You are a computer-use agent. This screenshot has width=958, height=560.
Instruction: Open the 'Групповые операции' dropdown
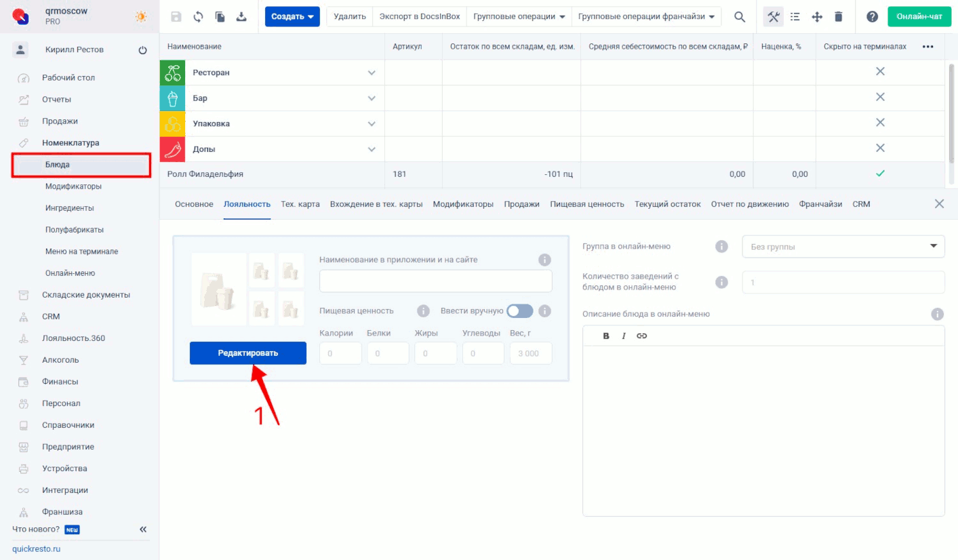tap(519, 17)
